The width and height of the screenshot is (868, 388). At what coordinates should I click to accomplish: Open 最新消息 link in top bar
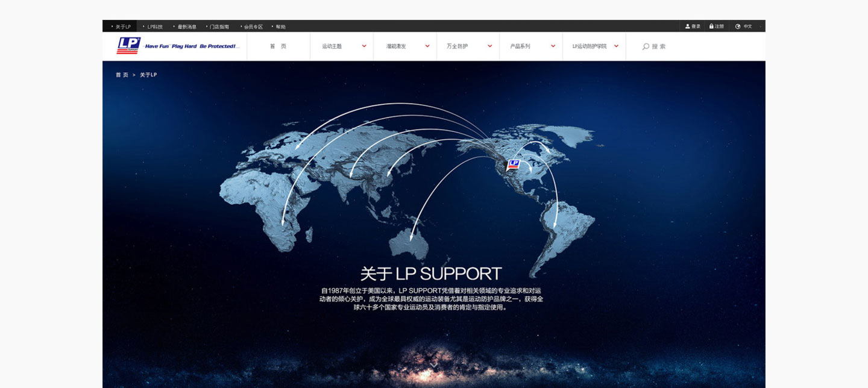[x=187, y=27]
